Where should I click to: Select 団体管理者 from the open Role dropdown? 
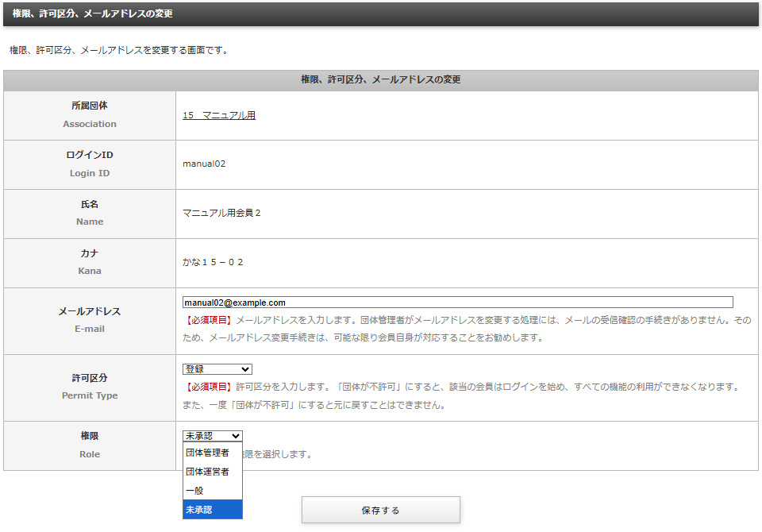click(208, 453)
